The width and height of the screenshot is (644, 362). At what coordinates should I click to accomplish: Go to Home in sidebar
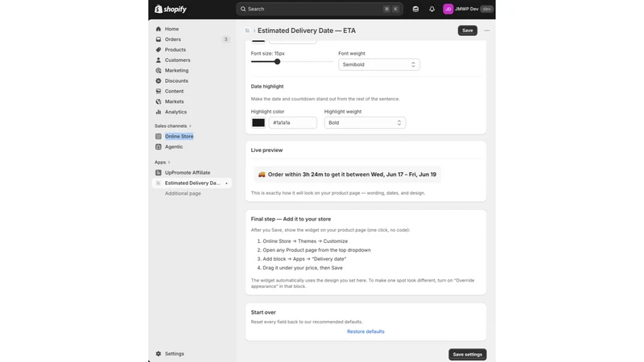171,29
